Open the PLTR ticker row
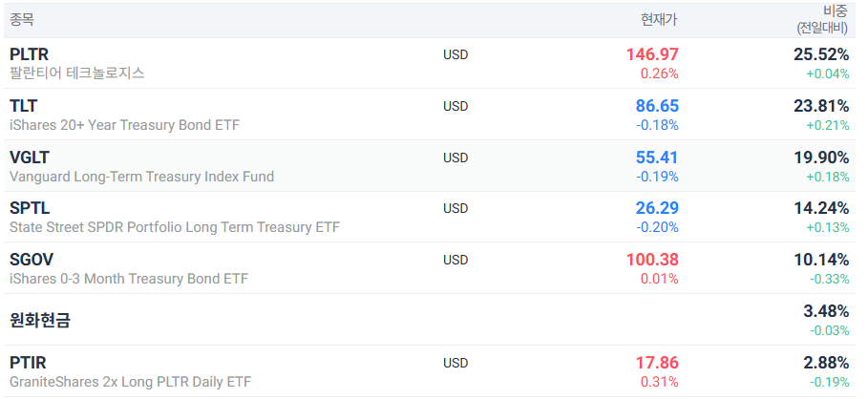This screenshot has width=868, height=399. point(429,63)
